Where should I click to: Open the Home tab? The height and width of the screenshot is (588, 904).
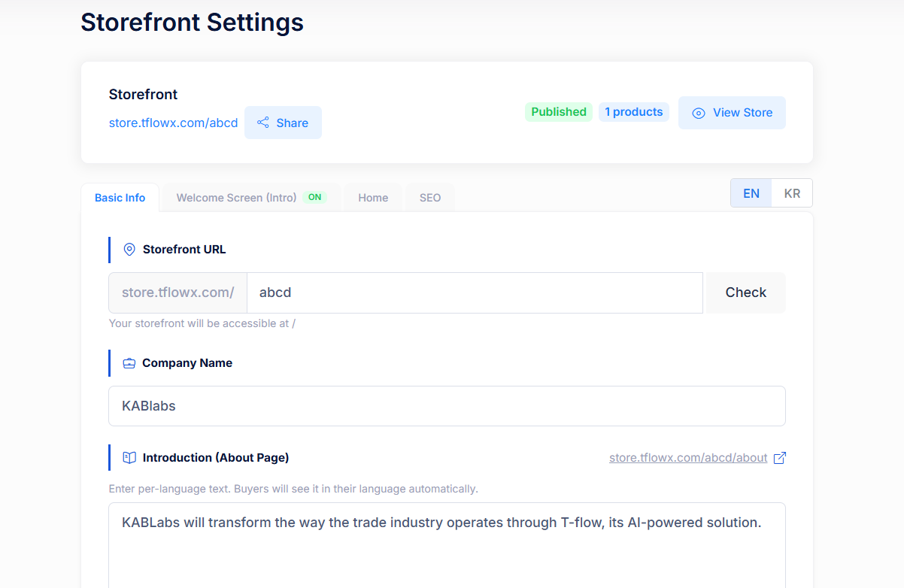pyautogui.click(x=373, y=198)
